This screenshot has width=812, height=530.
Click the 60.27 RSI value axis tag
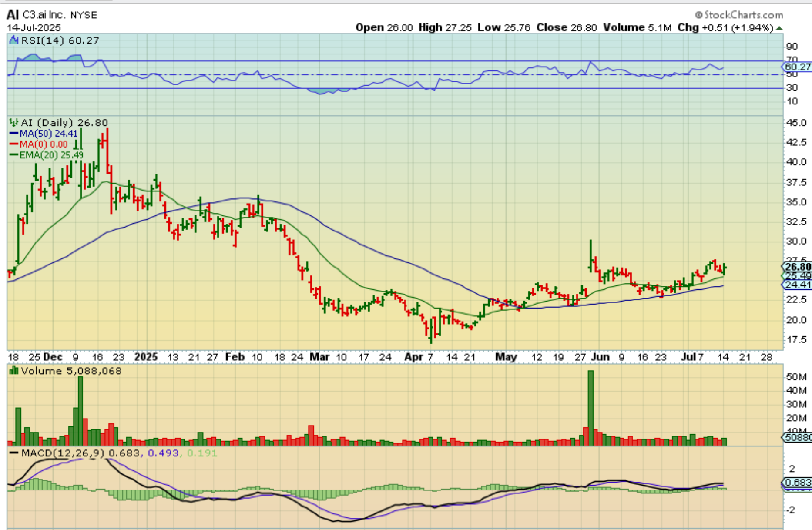coord(797,67)
